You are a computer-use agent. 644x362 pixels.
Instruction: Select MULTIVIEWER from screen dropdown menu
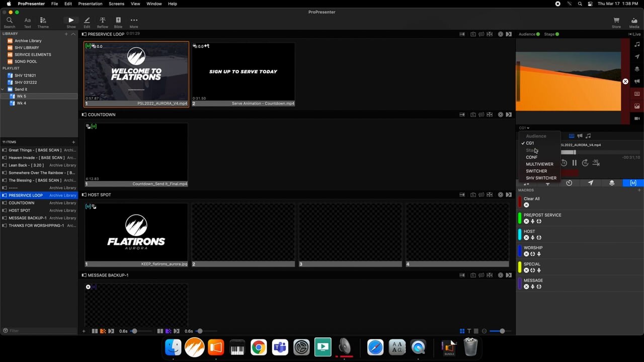(x=539, y=164)
